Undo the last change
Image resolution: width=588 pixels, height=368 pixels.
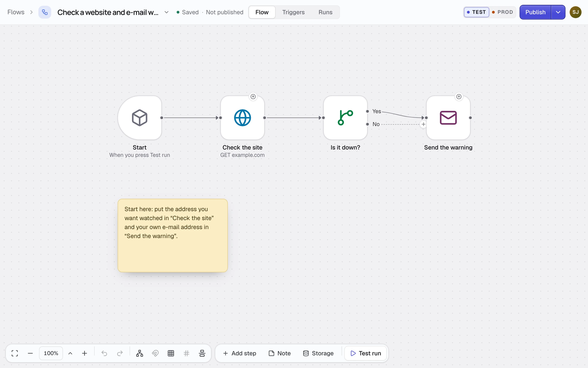point(104,353)
